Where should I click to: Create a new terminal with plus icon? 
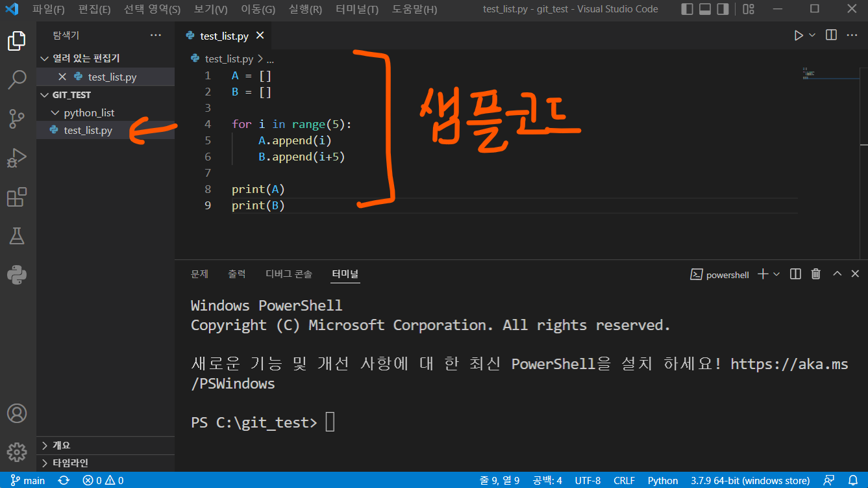[763, 274]
